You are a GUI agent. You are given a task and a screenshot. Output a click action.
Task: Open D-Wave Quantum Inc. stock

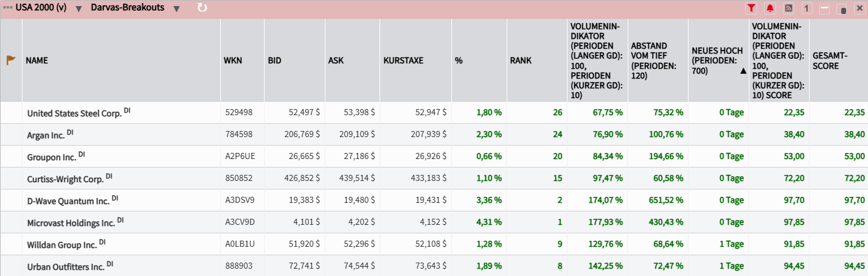69,200
